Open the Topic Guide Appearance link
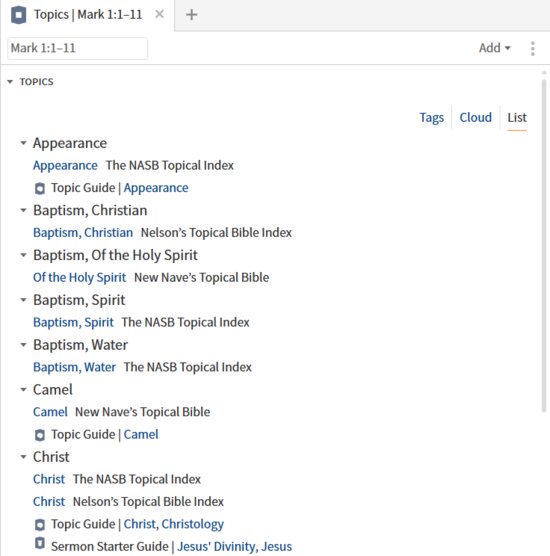550x556 pixels. coord(156,188)
